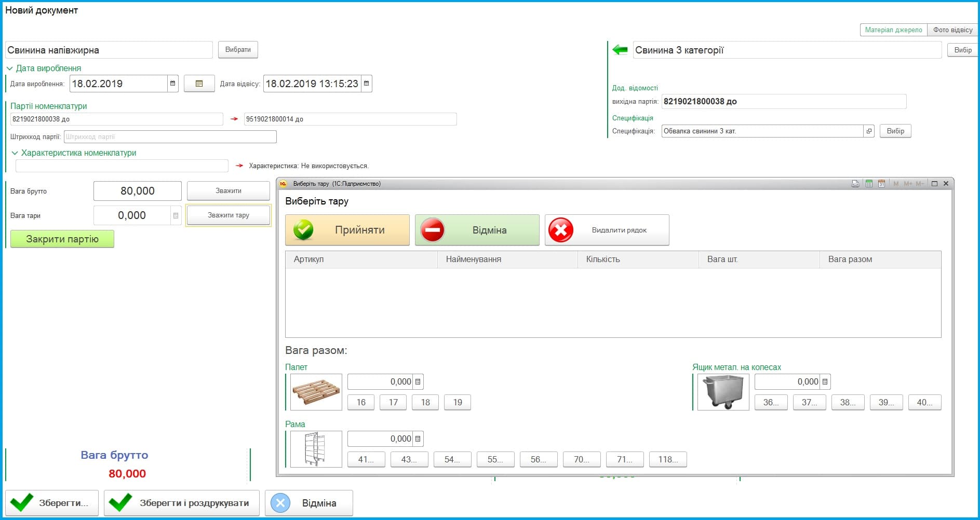Screen dimensions: 980x520
Task: Click the Вага брутто input field
Action: point(138,191)
